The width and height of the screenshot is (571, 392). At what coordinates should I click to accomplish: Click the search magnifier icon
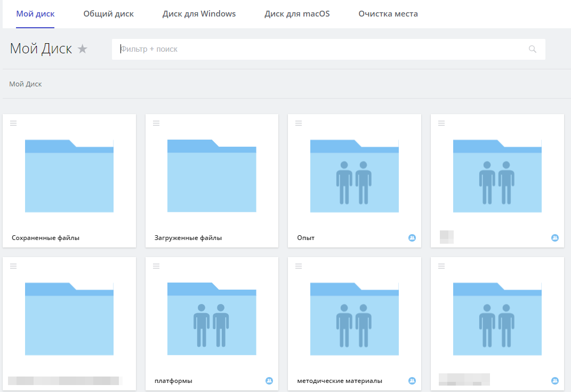[532, 49]
